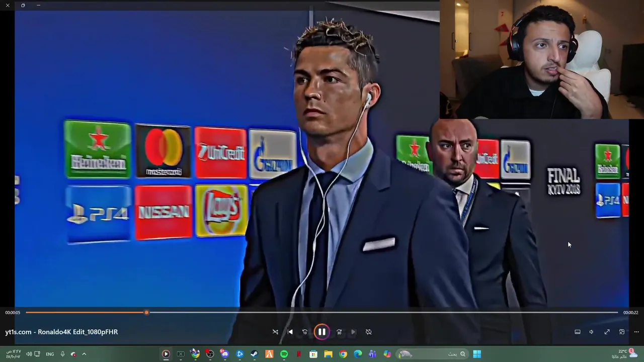Open the blue app icon beside Discord in the taskbar
Viewport: 644px width, 362px height.
tap(239, 354)
